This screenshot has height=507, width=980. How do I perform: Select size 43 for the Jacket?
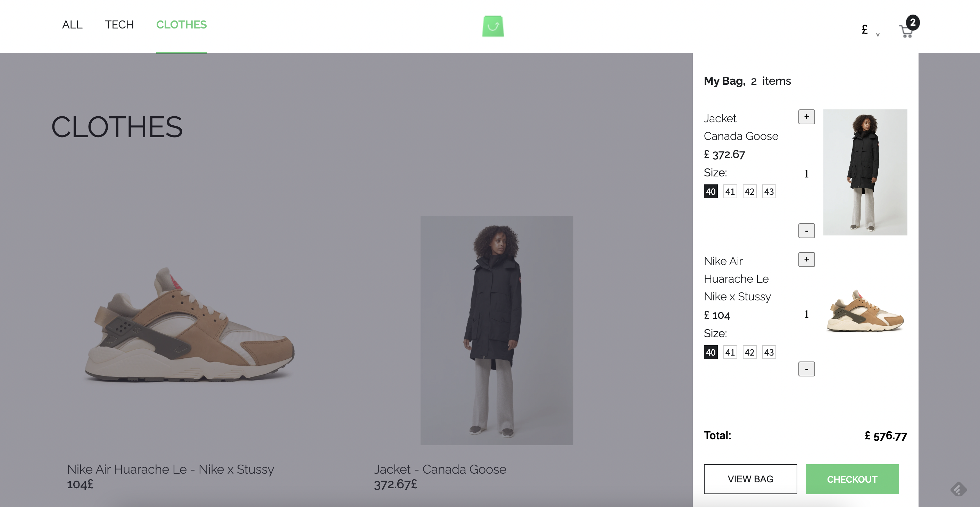pos(769,192)
